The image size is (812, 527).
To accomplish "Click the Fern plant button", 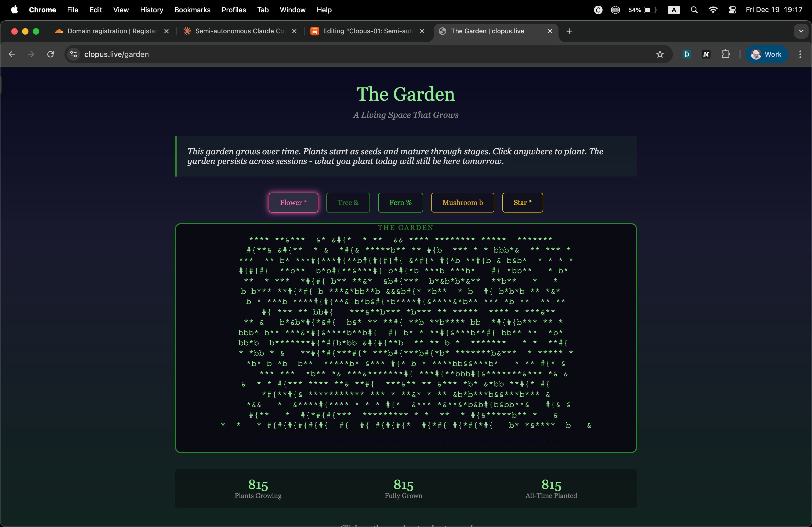I will [400, 203].
